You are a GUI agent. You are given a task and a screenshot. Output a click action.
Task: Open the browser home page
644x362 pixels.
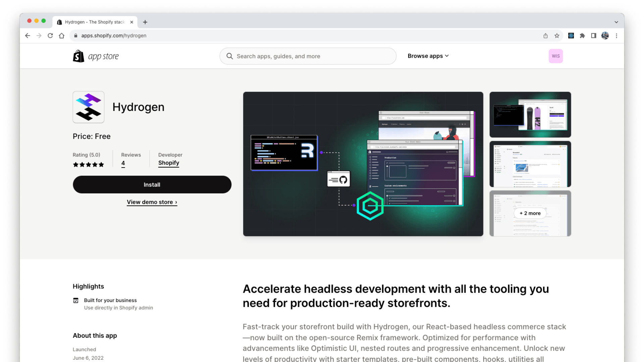coord(61,36)
